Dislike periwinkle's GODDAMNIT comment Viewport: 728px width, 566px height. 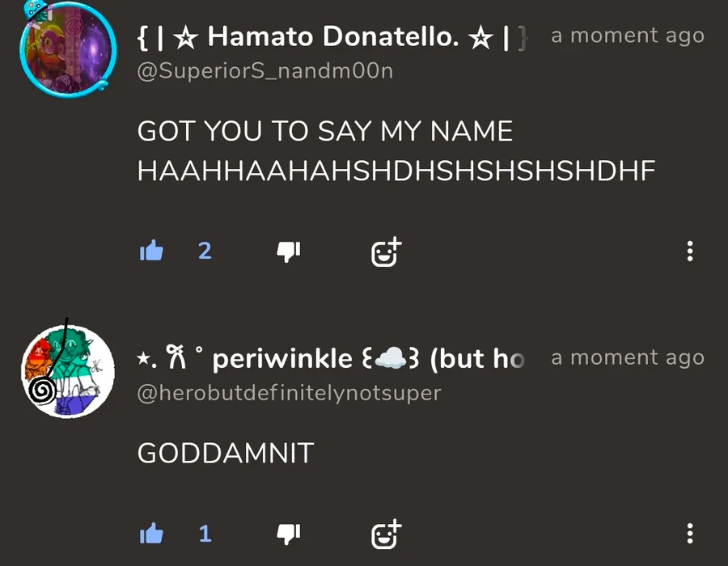coord(288,534)
